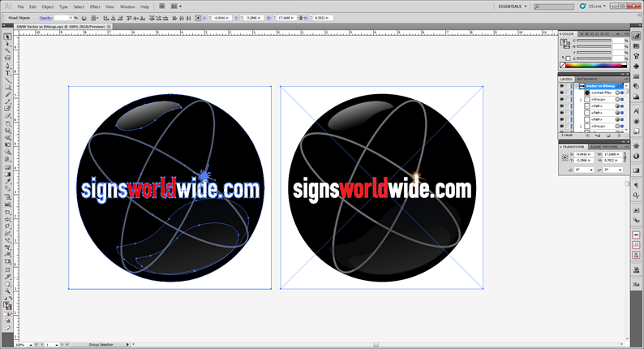Click the None swatch in Color panel
Viewport: 644px width, 349px height.
(x=563, y=65)
